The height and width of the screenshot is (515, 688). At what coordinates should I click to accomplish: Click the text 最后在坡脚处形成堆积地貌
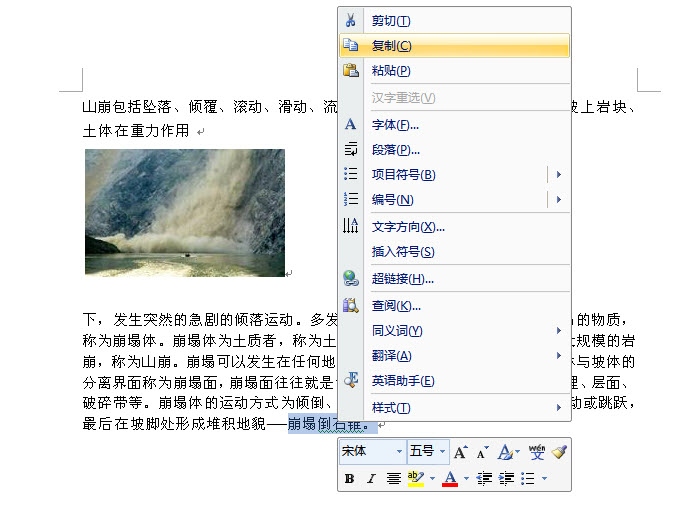click(174, 424)
